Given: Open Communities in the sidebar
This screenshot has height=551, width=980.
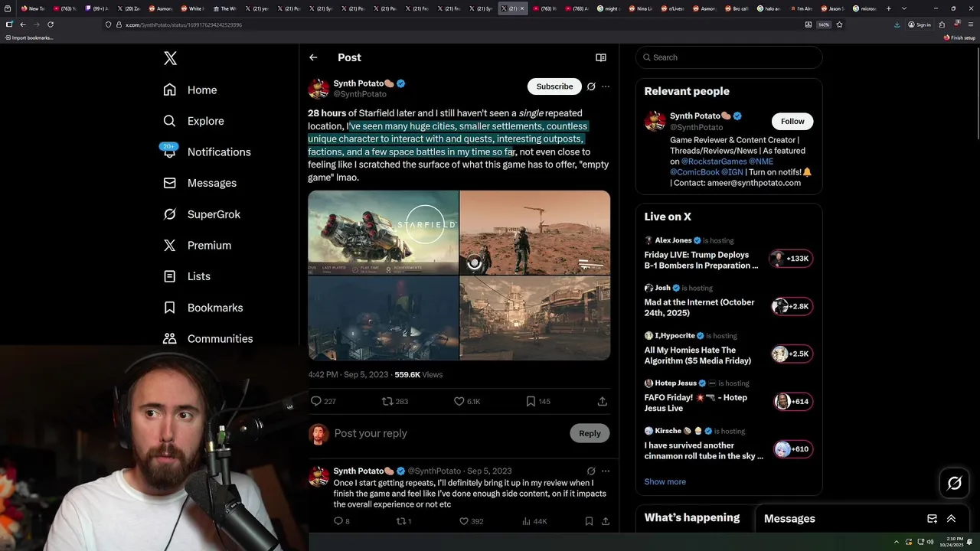Looking at the screenshot, I should (207, 338).
